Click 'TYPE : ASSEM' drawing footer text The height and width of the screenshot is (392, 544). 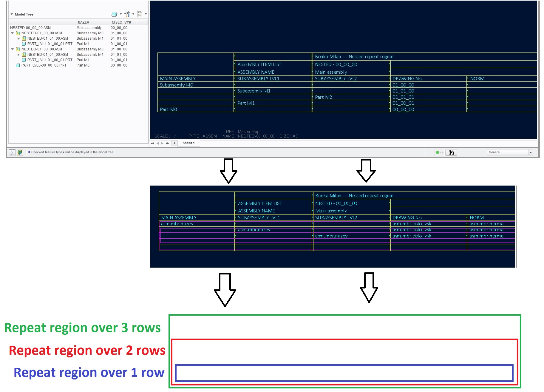coord(203,136)
